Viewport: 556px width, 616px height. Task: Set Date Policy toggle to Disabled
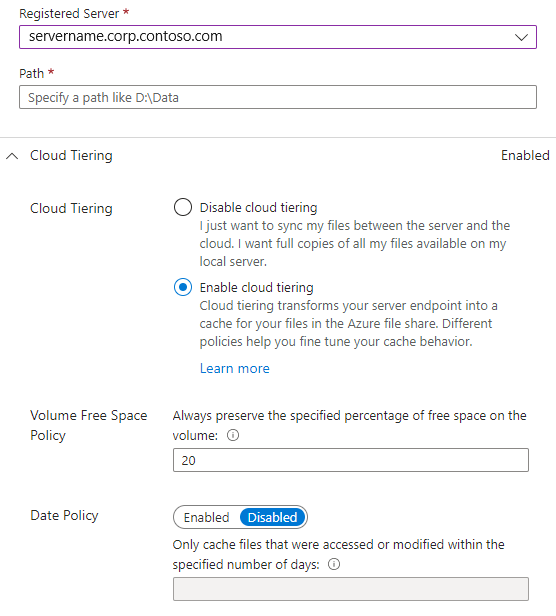pyautogui.click(x=273, y=517)
